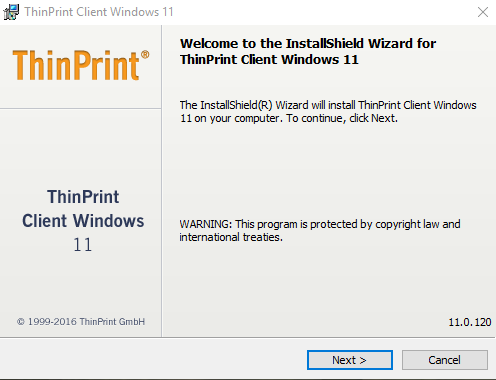The image size is (496, 380).
Task: Cancel the installation wizard
Action: 445,360
